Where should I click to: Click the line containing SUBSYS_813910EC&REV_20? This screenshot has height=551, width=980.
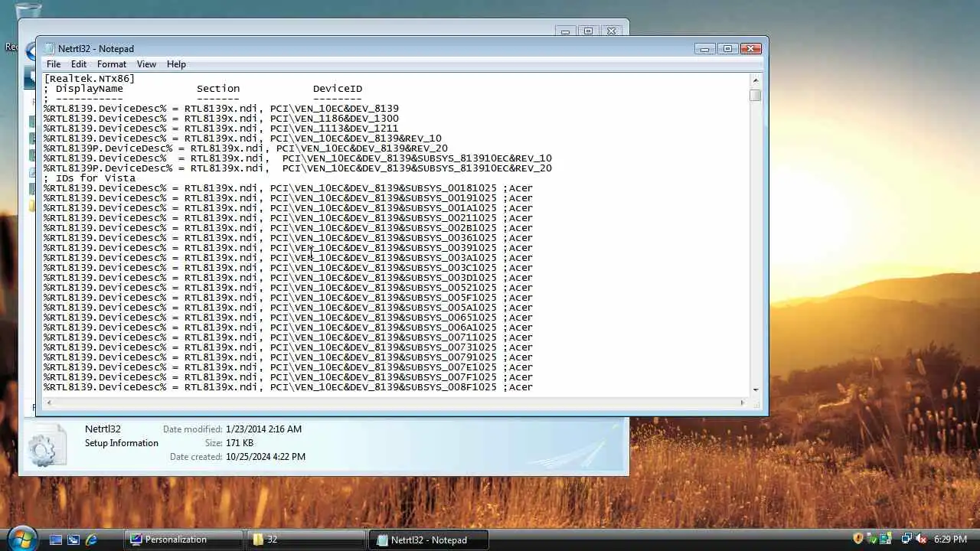pos(298,168)
